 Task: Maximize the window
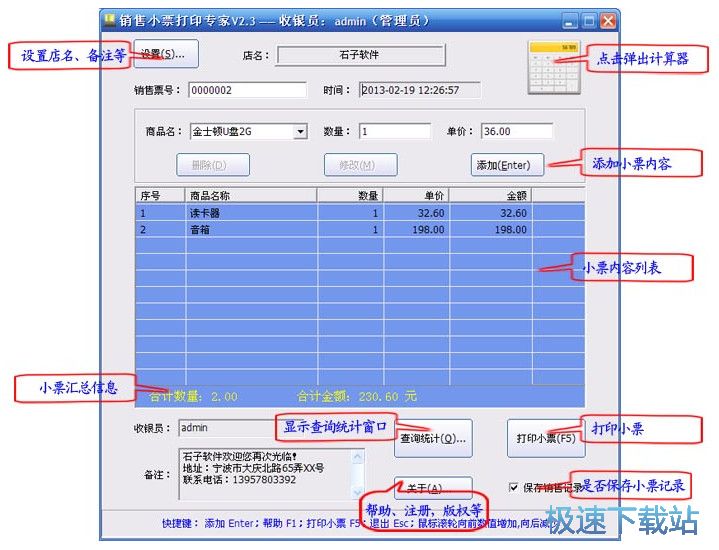click(589, 21)
